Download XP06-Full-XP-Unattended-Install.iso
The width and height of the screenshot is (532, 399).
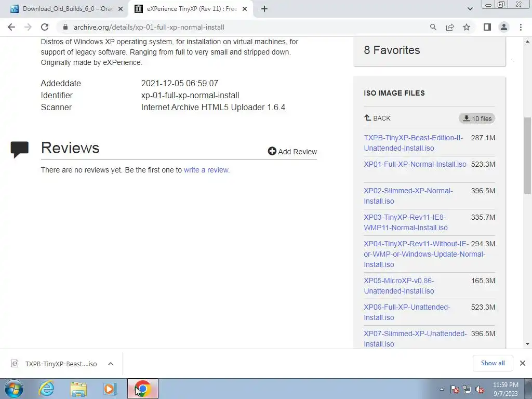[x=407, y=312]
